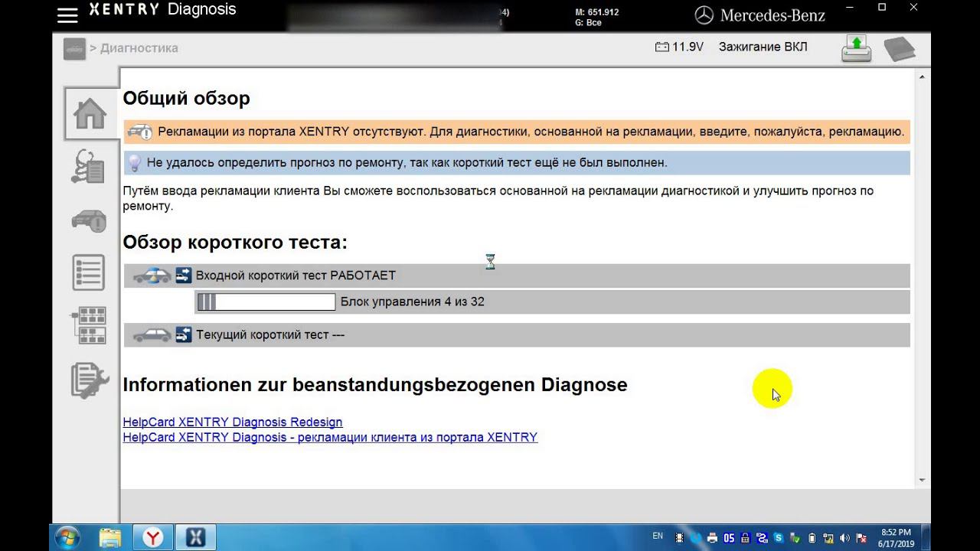This screenshot has height=551, width=980.
Task: Click the Обзор короткого теста heading
Action: 235,243
